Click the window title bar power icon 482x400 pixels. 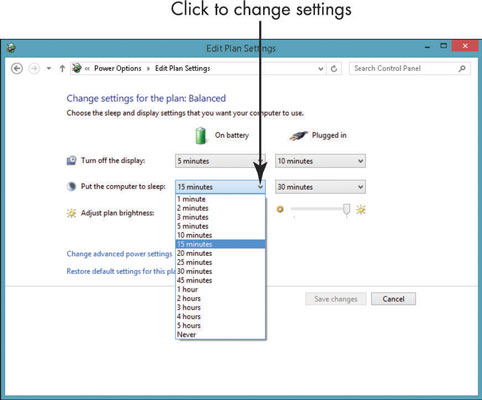tap(12, 48)
